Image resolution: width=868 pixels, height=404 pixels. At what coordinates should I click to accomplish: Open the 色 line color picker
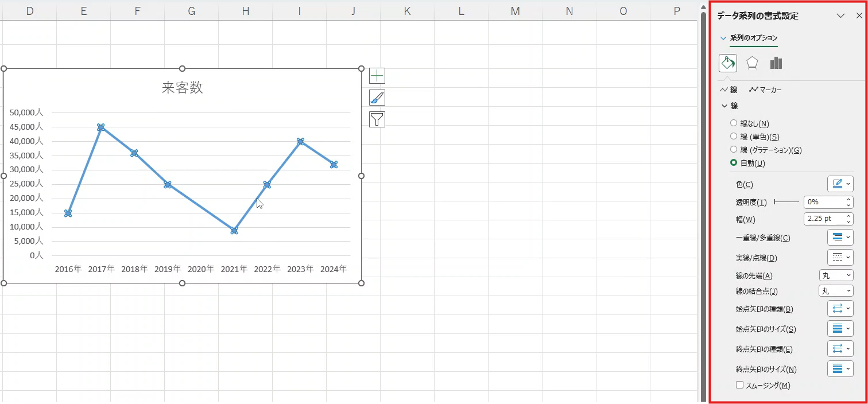[840, 184]
